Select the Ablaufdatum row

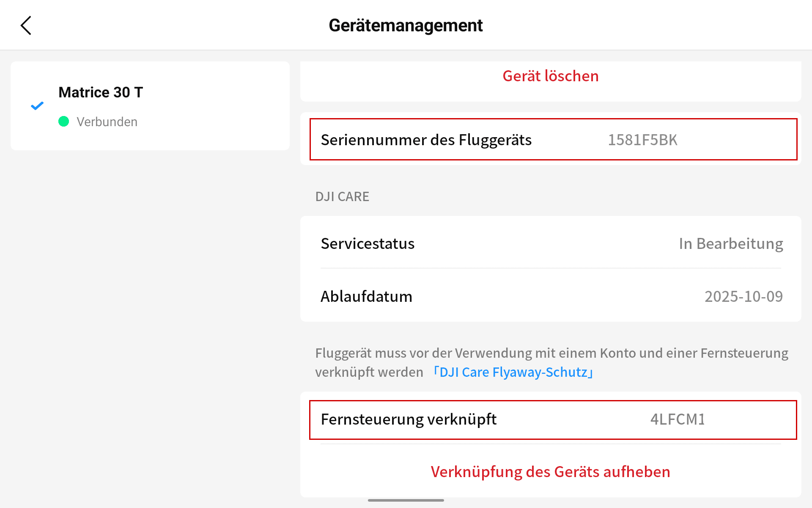tap(366, 296)
